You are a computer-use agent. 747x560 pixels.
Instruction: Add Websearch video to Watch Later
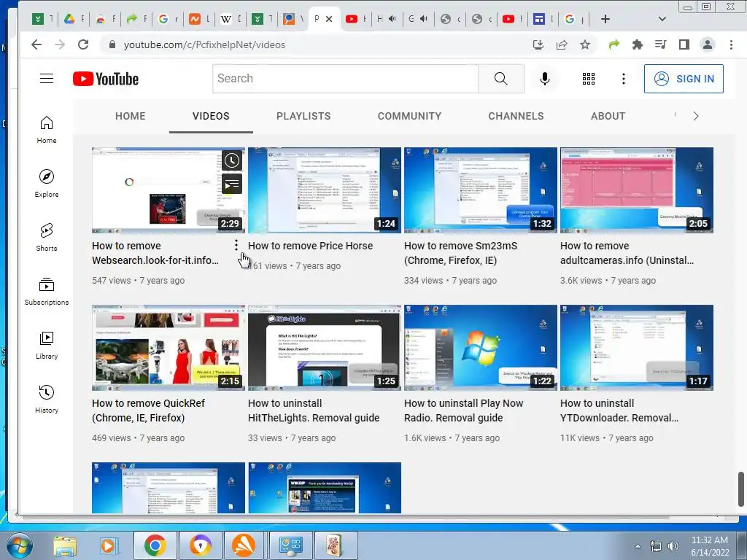pos(232,160)
